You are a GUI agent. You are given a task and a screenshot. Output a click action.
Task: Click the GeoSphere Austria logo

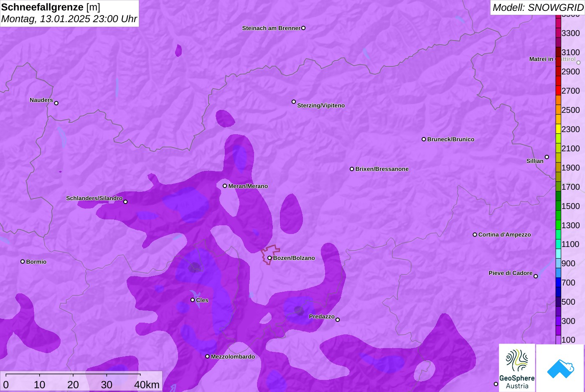[x=517, y=368]
